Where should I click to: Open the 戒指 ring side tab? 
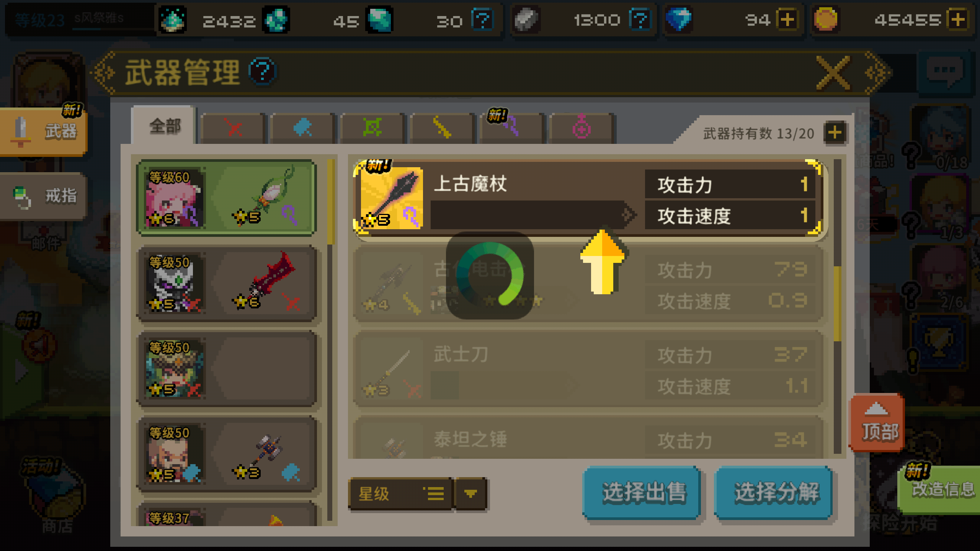(x=44, y=196)
